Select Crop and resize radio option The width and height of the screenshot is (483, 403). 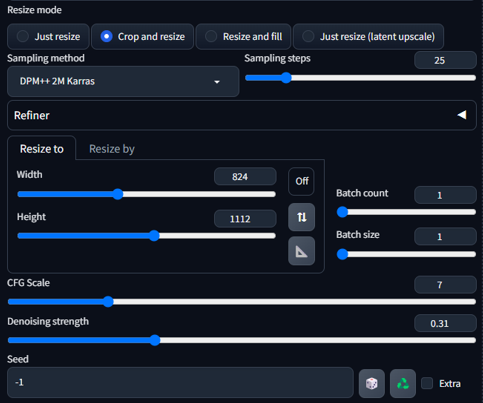pyautogui.click(x=143, y=36)
